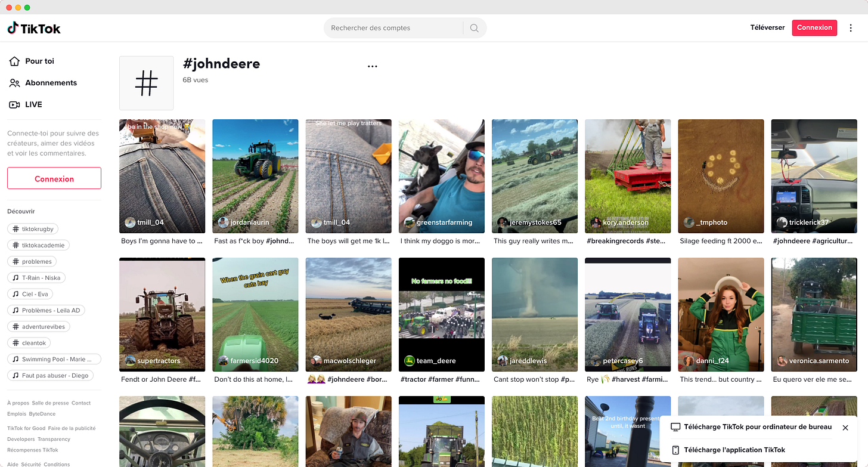Open the Swimming Pool - Marie sound chip
Screen dimensions: 868x467
click(54, 359)
